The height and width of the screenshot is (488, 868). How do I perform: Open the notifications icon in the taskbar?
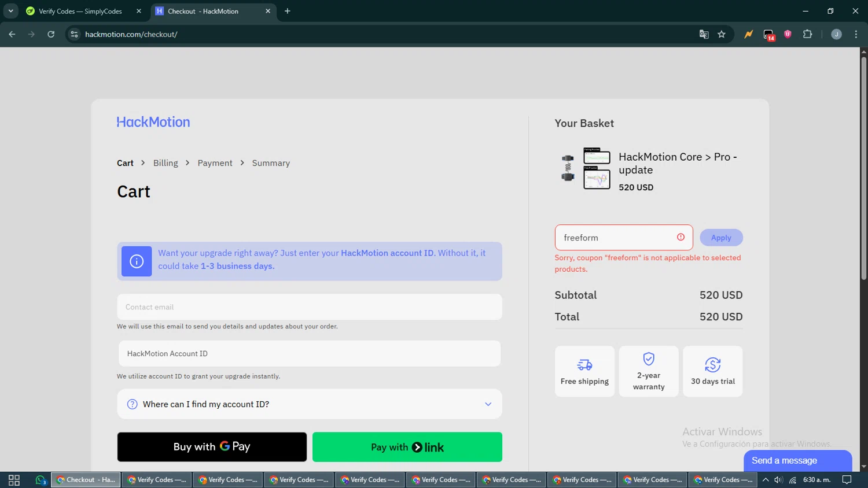click(847, 480)
